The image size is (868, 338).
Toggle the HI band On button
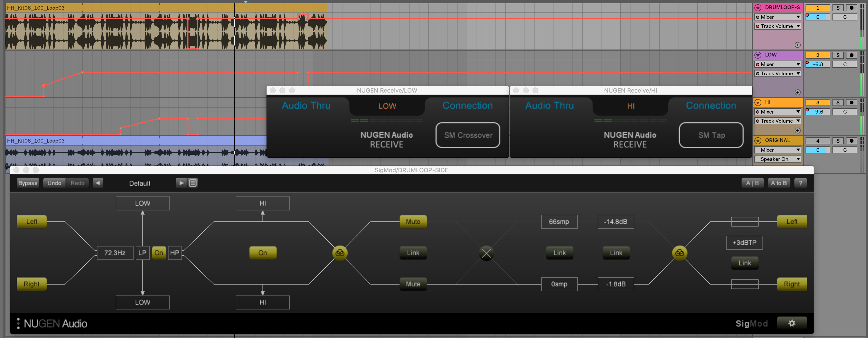click(262, 253)
